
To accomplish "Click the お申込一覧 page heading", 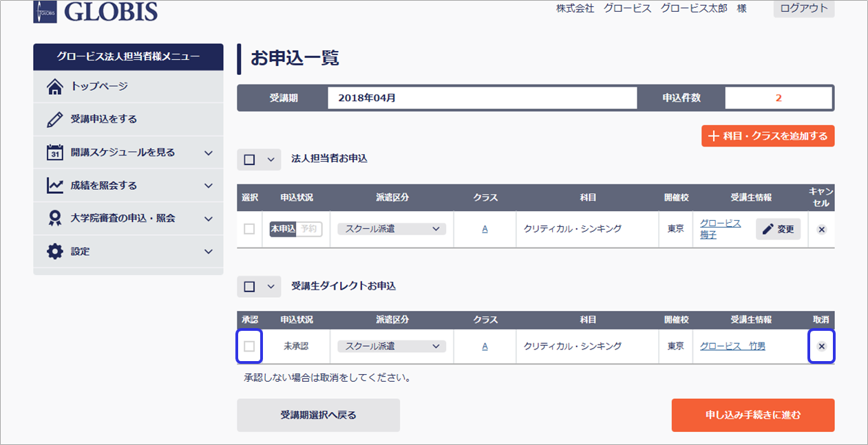I will pos(295,58).
